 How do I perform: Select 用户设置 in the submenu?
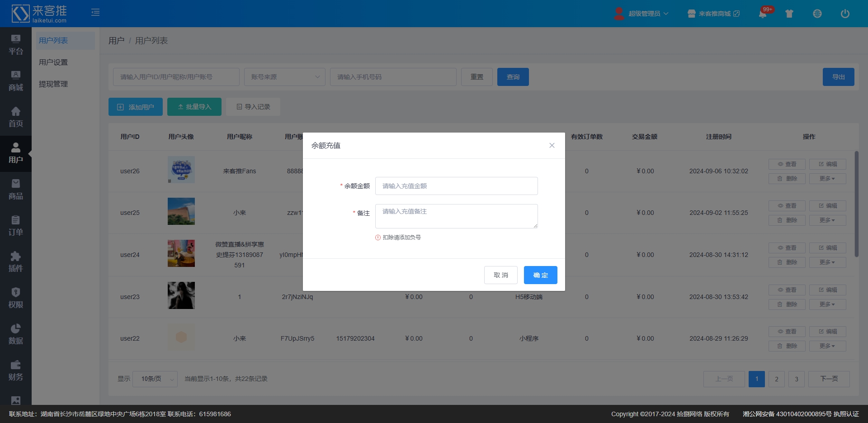pos(53,62)
